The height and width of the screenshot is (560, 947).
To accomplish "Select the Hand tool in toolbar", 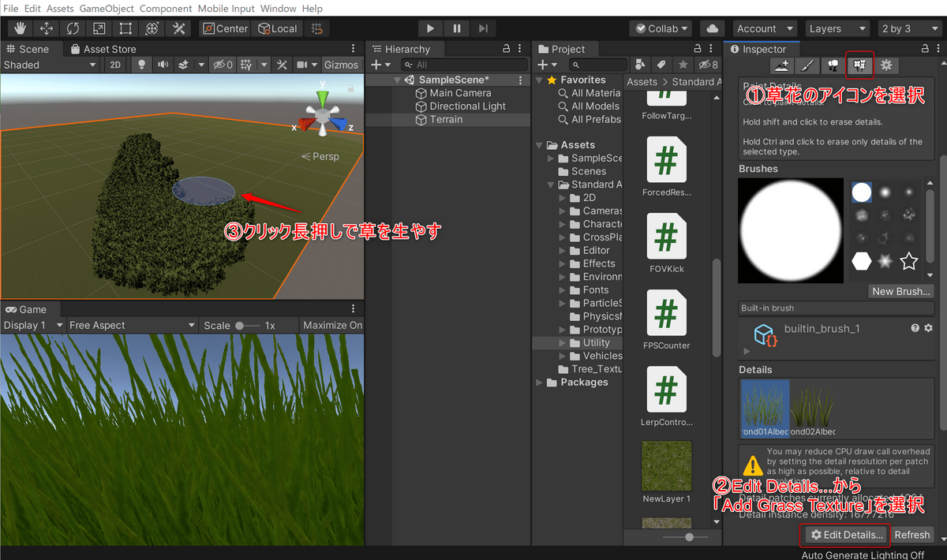I will coord(21,28).
